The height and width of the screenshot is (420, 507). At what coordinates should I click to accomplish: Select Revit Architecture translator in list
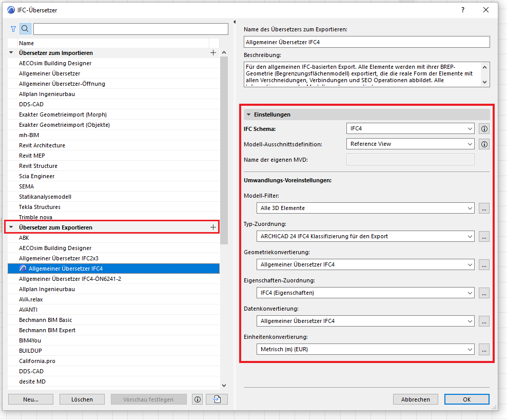(42, 145)
